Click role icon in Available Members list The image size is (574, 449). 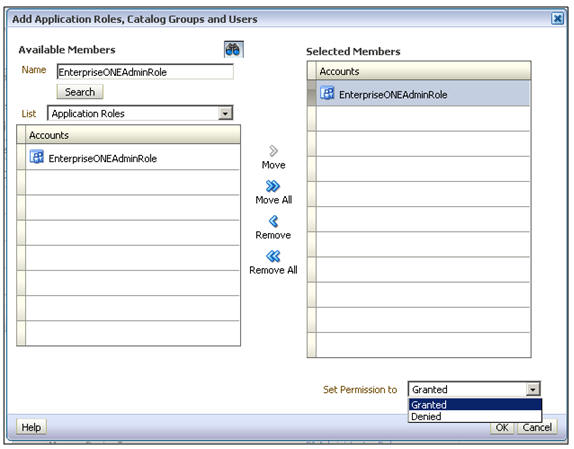(x=37, y=157)
